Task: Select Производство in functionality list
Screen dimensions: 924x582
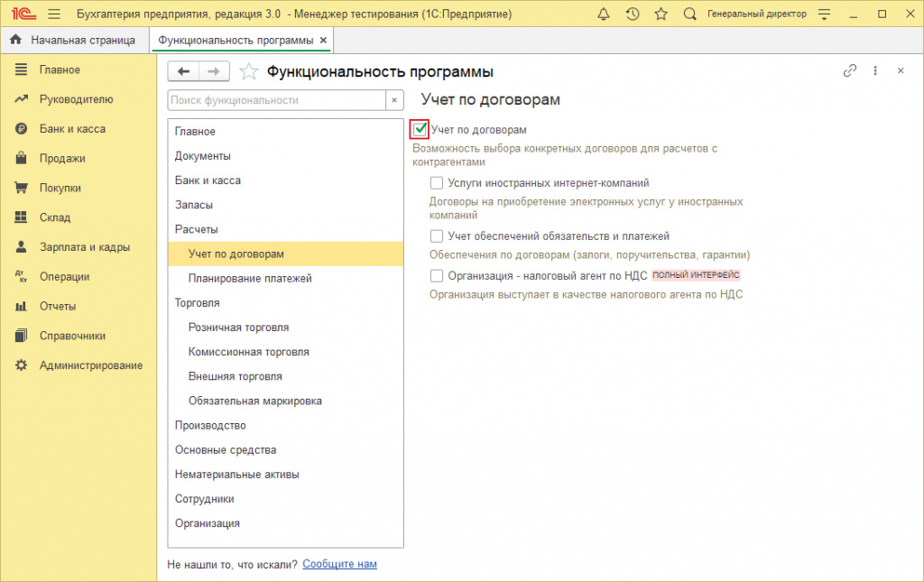Action: pos(286,425)
